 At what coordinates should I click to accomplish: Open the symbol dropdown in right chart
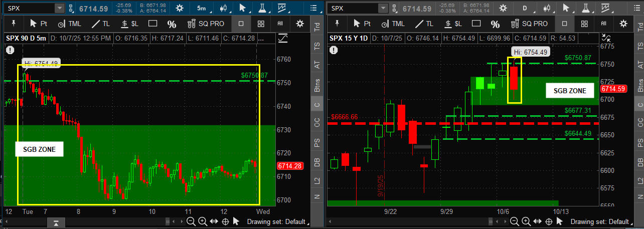click(384, 8)
